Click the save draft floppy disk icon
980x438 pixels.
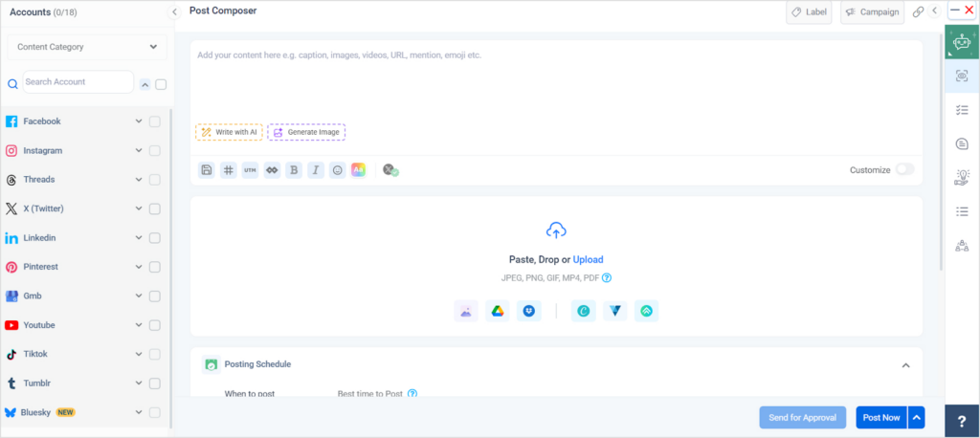click(x=207, y=170)
